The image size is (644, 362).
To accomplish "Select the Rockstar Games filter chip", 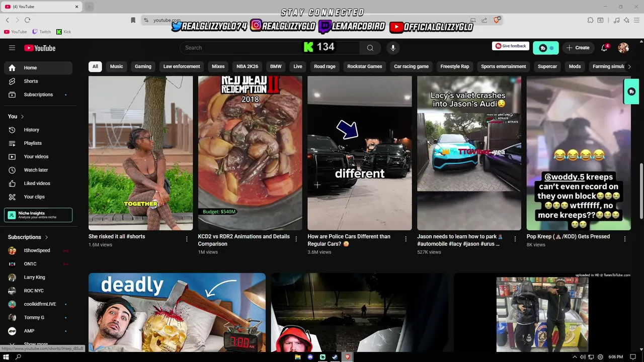I will (x=365, y=66).
